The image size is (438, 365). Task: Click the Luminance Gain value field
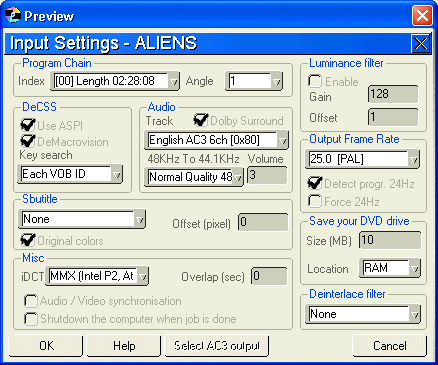point(393,94)
